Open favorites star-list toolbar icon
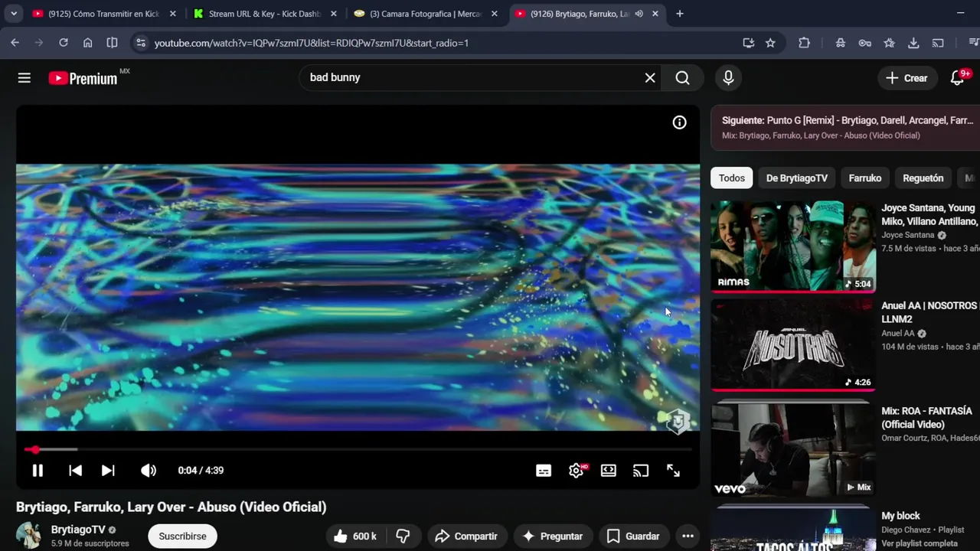980x551 pixels. click(x=889, y=43)
